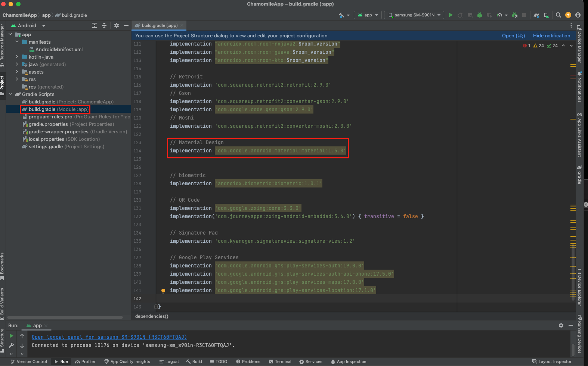Image resolution: width=588 pixels, height=366 pixels.
Task: Click ChamomileApp breadcrumb in navigation bar
Action: pyautogui.click(x=20, y=15)
